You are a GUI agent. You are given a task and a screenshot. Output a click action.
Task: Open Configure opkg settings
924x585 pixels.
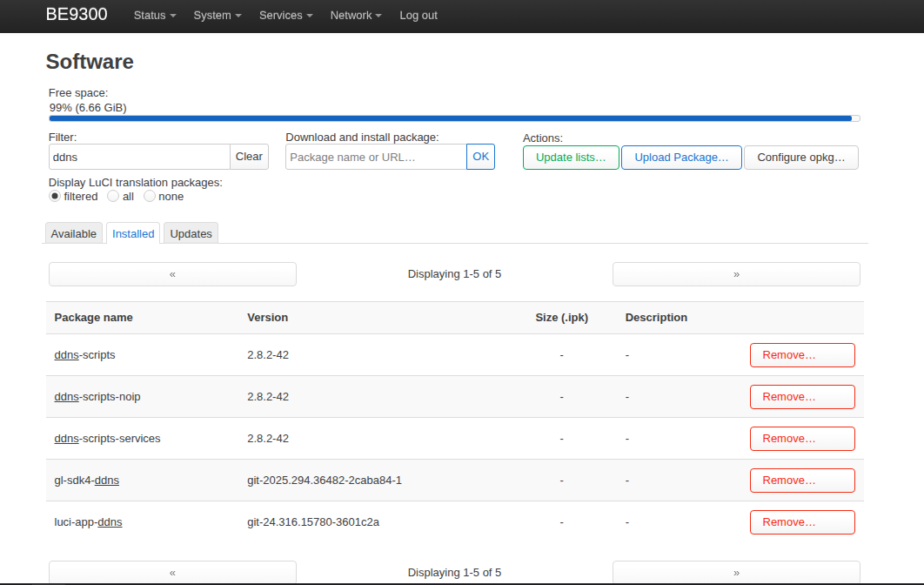pos(800,158)
